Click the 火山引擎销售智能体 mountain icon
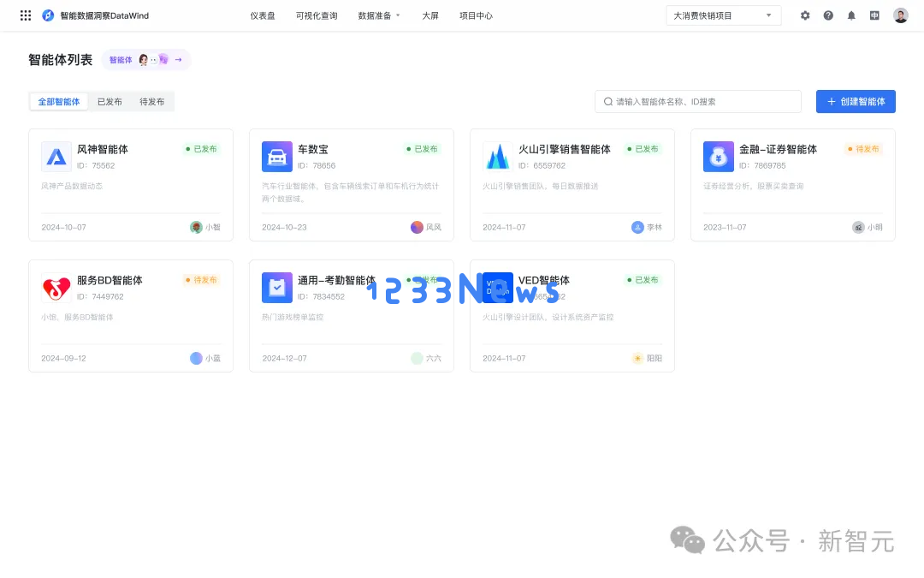This screenshot has height=578, width=924. click(x=498, y=157)
